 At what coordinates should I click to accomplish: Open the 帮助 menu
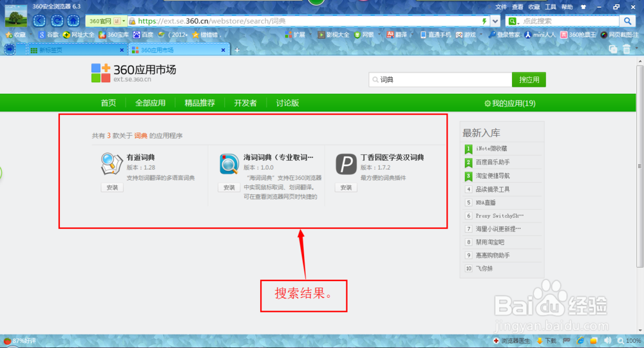pyautogui.click(x=567, y=7)
